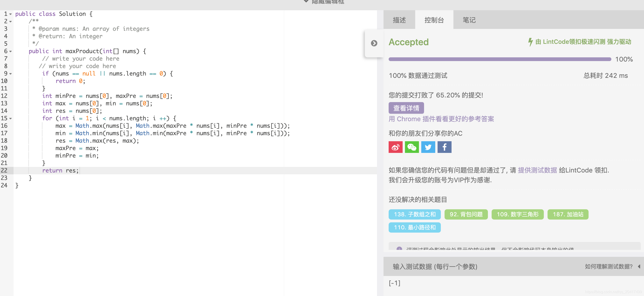Click the 提供测试数据 link
Screen dimensions: 644x296
tap(537, 170)
